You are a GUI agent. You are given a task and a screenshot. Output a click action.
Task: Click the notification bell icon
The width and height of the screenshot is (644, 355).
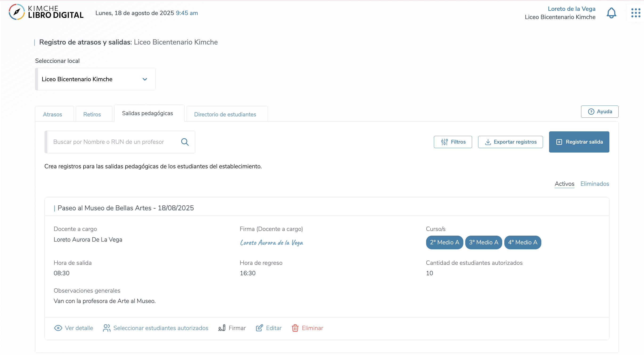[611, 13]
